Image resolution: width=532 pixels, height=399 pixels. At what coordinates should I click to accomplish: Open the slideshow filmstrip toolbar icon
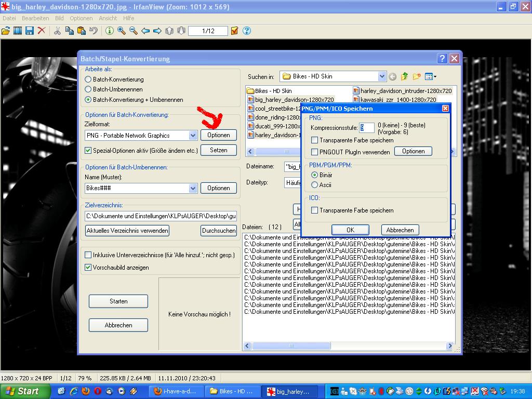click(x=18, y=31)
